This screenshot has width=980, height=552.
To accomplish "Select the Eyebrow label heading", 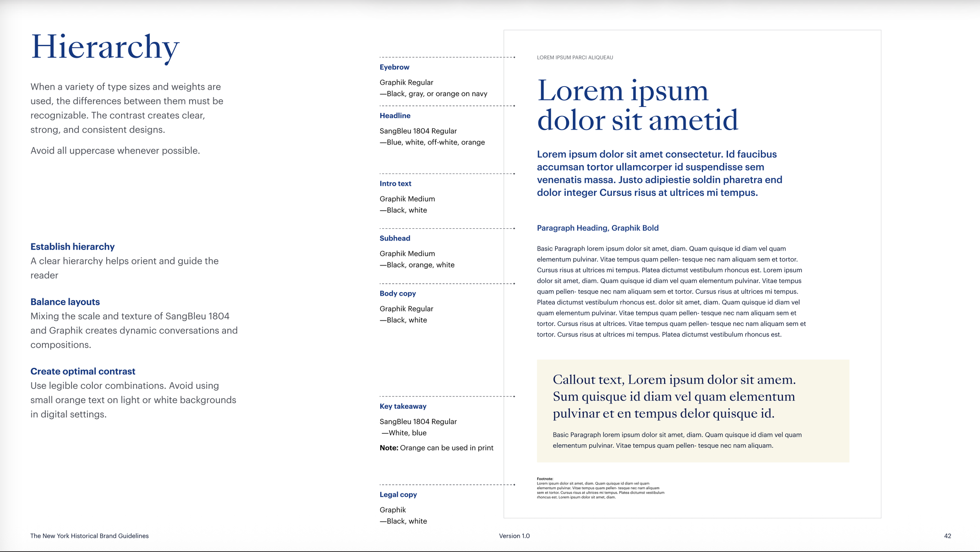I will [x=394, y=67].
